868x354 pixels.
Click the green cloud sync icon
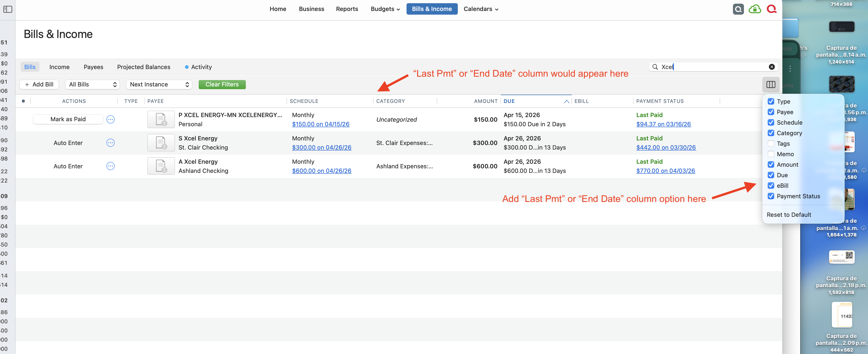[755, 9]
